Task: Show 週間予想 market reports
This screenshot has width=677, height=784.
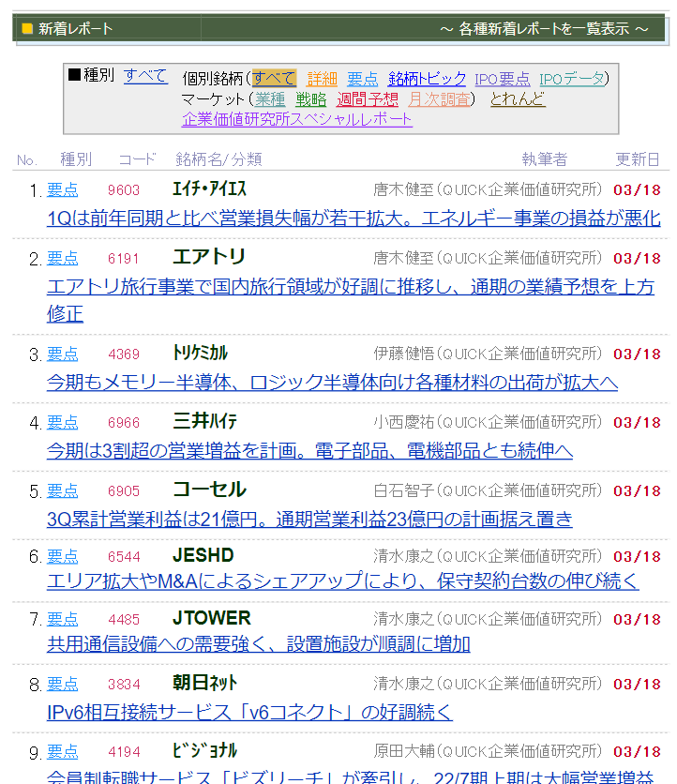Action: point(367,99)
